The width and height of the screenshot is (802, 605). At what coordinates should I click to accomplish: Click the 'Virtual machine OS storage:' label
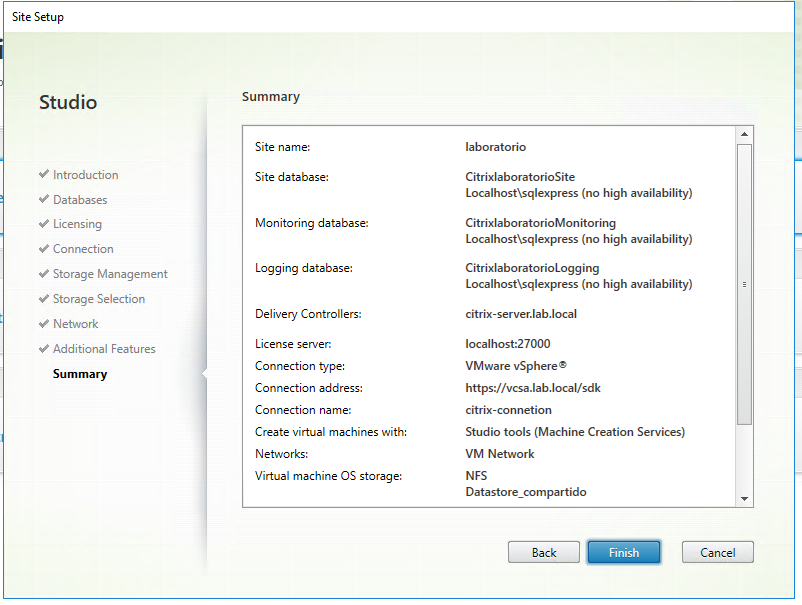(328, 476)
